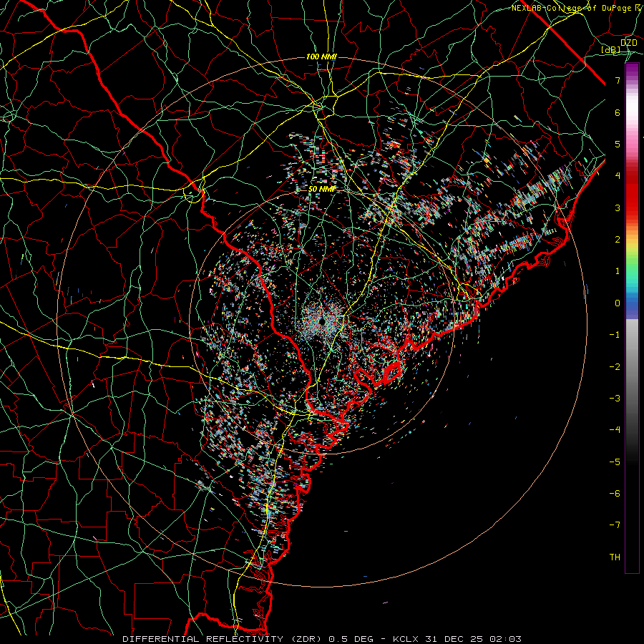
Task: Click the legend value label -4
Action: tap(615, 430)
